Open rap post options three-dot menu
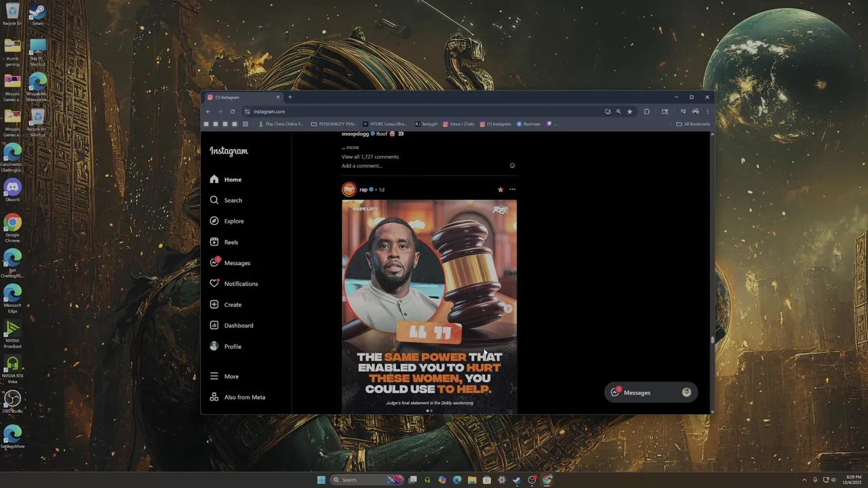 pos(512,190)
